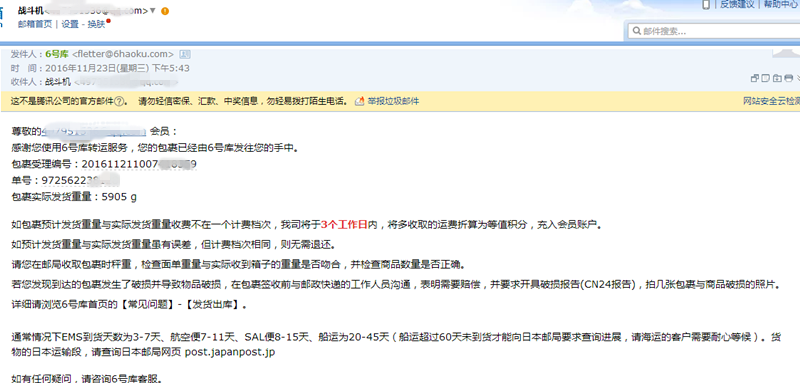Click the report spam fire-mail icon
The image size is (800, 383).
click(360, 101)
